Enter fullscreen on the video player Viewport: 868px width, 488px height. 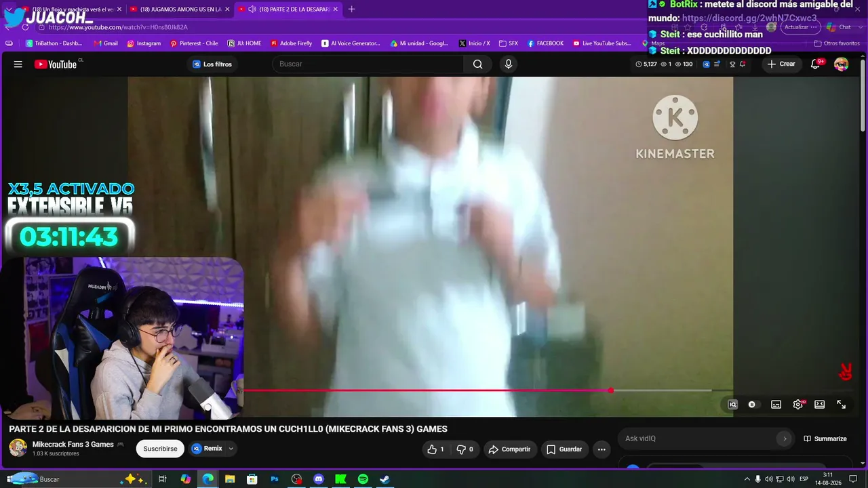coord(842,405)
